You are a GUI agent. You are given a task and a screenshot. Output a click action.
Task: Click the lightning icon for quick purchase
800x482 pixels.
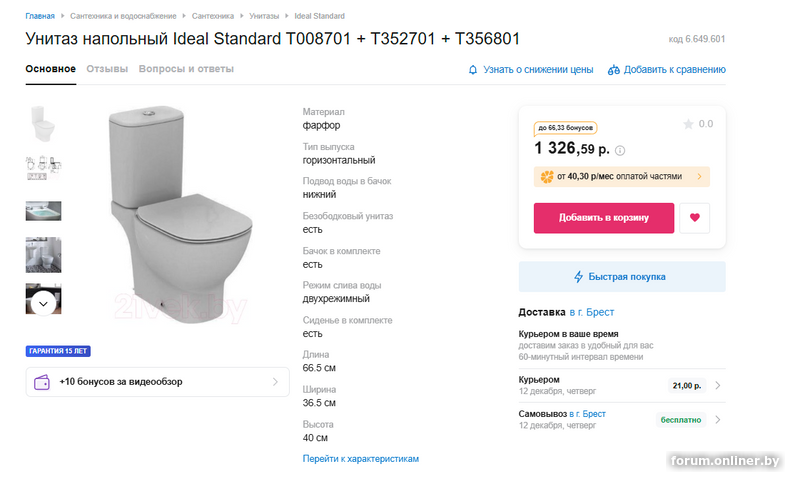tap(578, 277)
